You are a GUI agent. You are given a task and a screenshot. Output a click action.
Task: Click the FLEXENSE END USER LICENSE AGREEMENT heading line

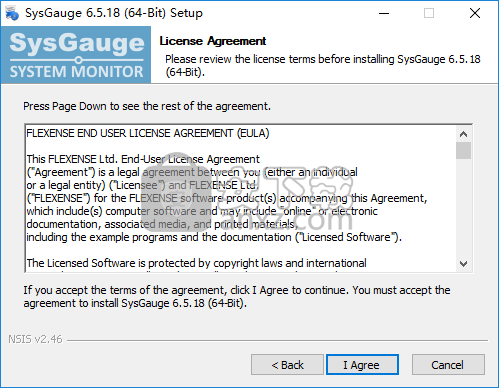pyautogui.click(x=148, y=133)
